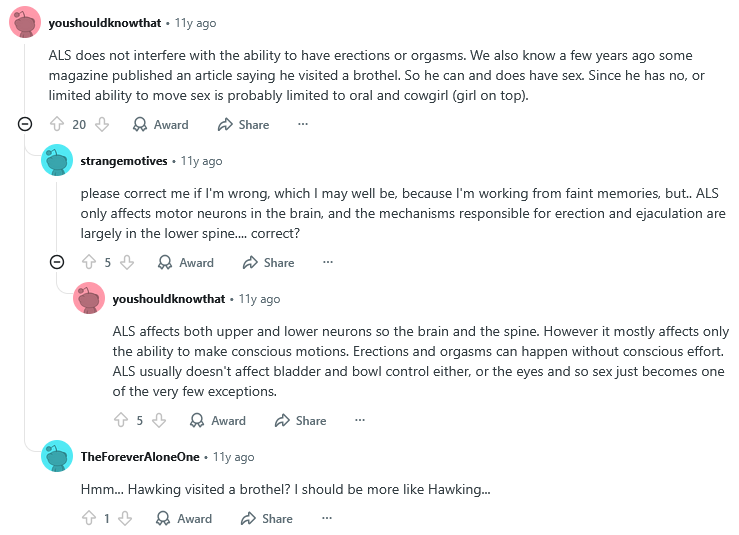Award the top youshouldknowthat comment
Image resolution: width=739 pixels, height=535 pixels.
pyautogui.click(x=161, y=125)
